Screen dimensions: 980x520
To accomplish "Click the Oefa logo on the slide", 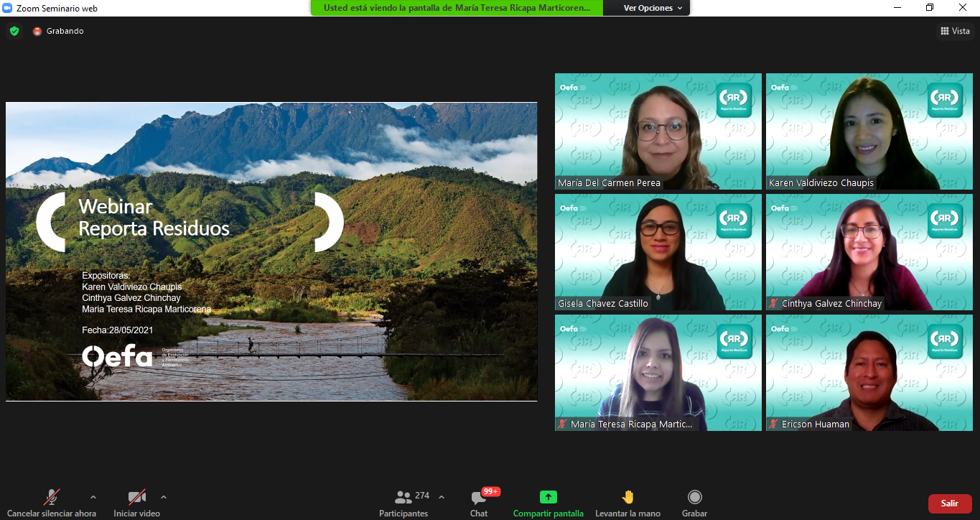I will point(117,356).
